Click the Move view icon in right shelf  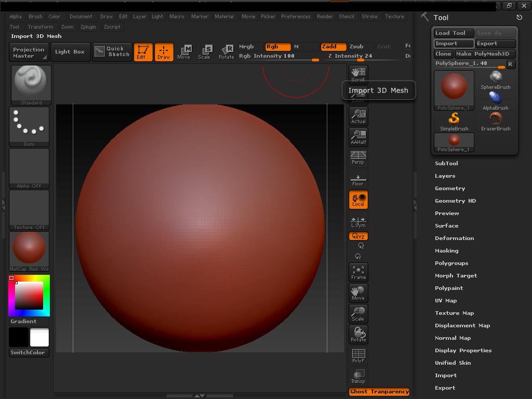coord(358,293)
